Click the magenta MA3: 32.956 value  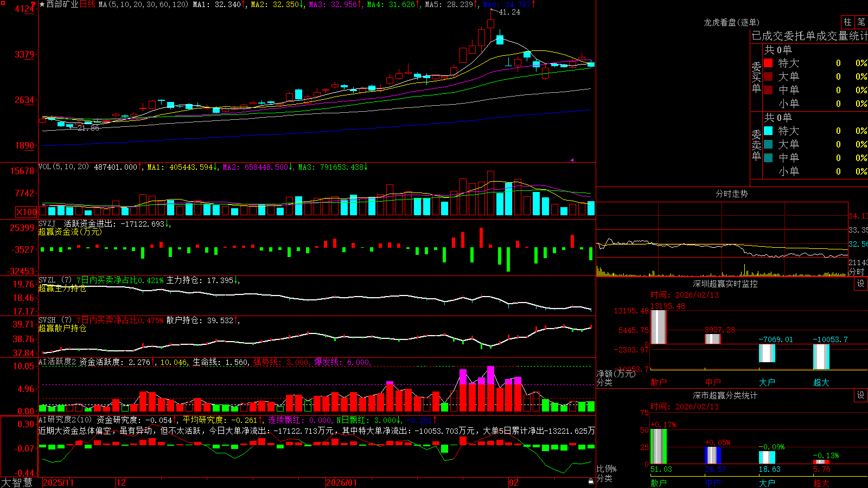tap(336, 4)
